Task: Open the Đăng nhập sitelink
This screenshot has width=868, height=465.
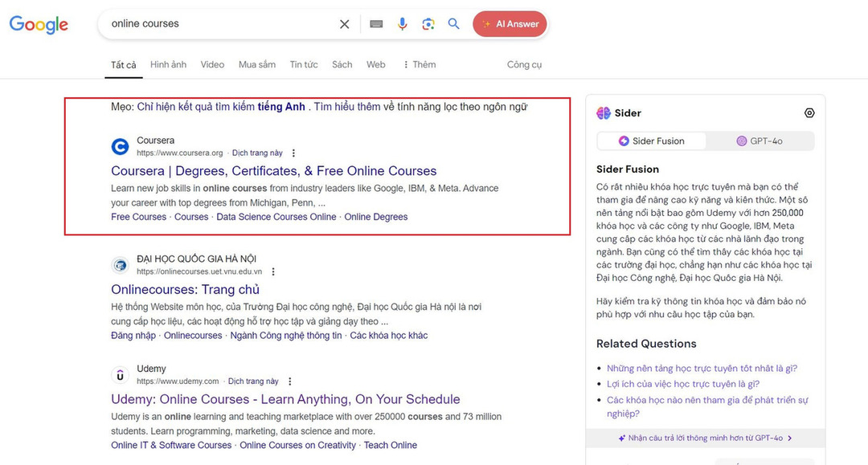Action: click(133, 335)
